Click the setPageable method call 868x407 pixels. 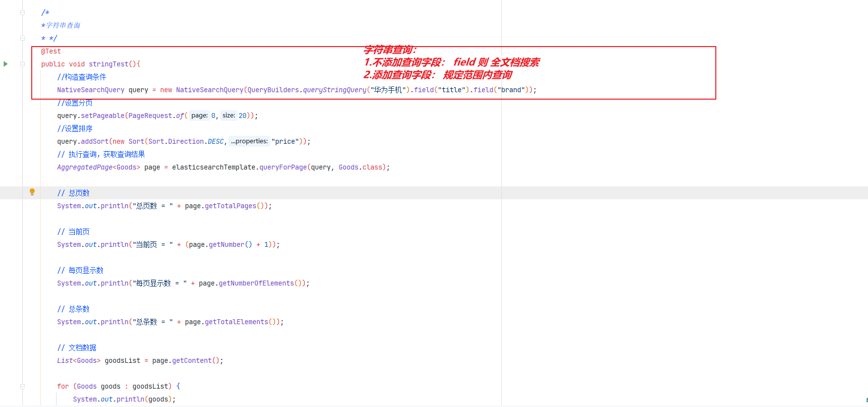click(103, 116)
